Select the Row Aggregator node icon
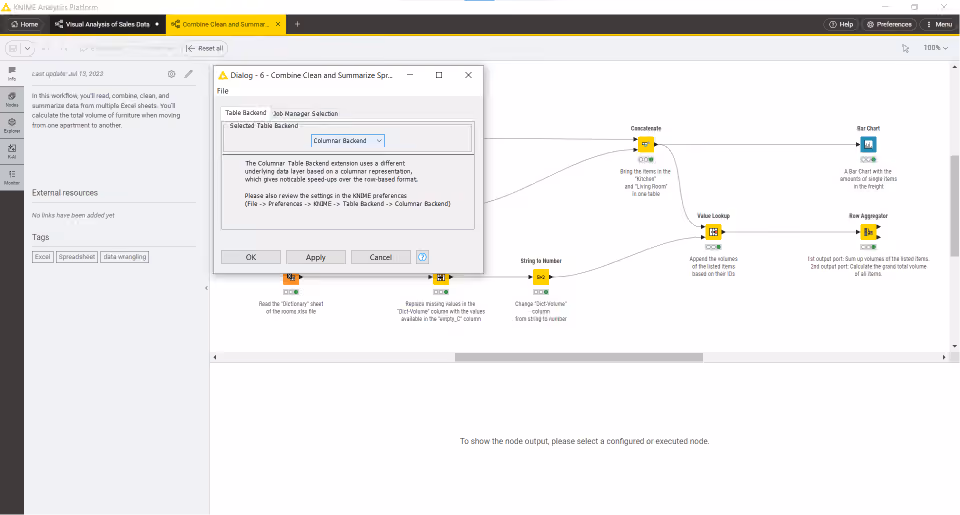This screenshot has height=515, width=960. 868,232
